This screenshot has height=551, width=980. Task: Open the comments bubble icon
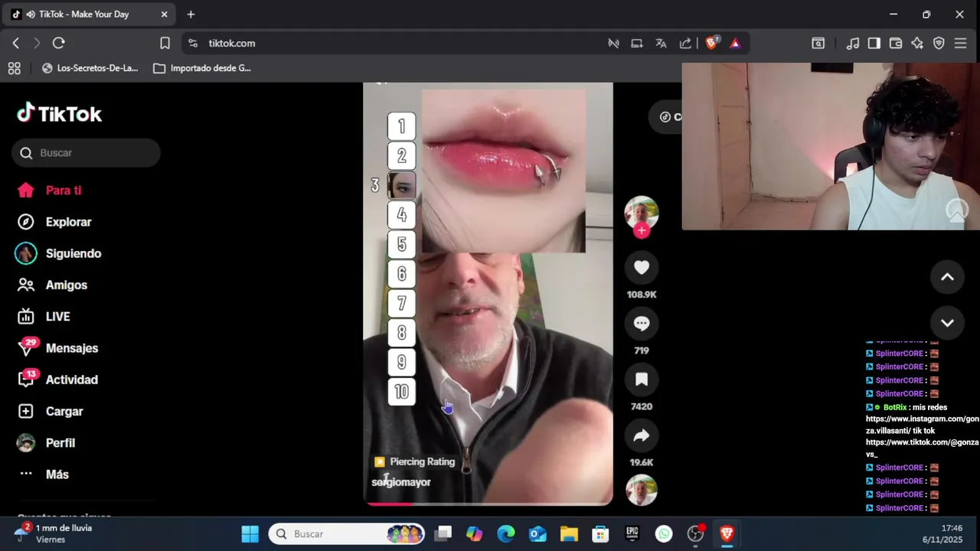point(642,323)
